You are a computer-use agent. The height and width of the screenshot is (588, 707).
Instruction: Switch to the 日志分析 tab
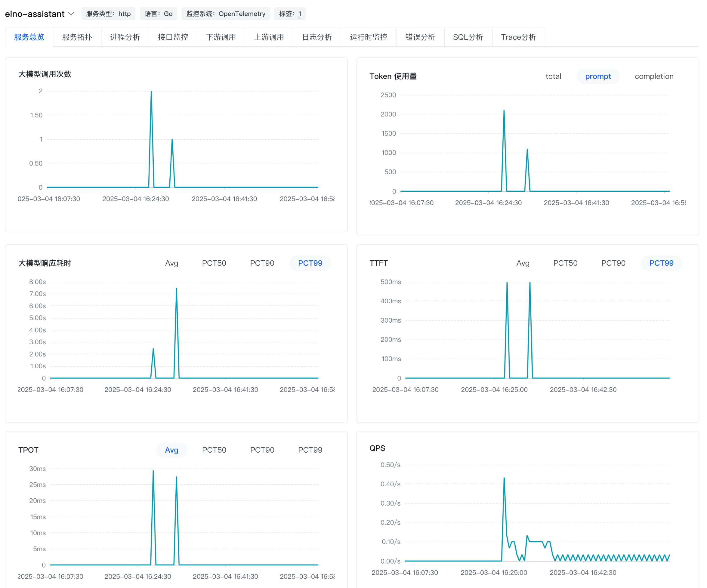pos(316,37)
